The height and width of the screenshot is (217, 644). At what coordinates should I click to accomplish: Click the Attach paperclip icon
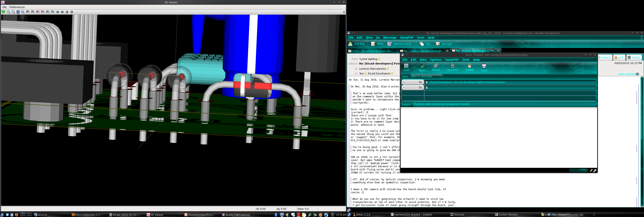pos(436,66)
